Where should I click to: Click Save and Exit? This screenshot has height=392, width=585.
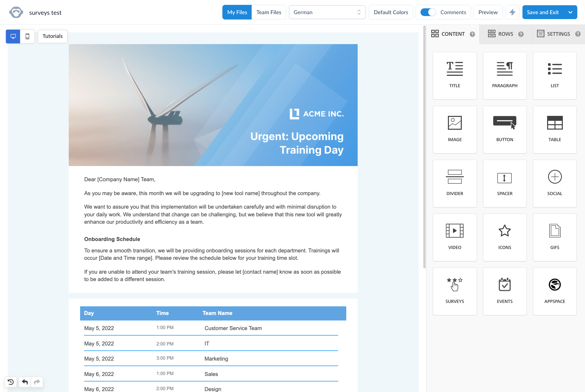(543, 12)
